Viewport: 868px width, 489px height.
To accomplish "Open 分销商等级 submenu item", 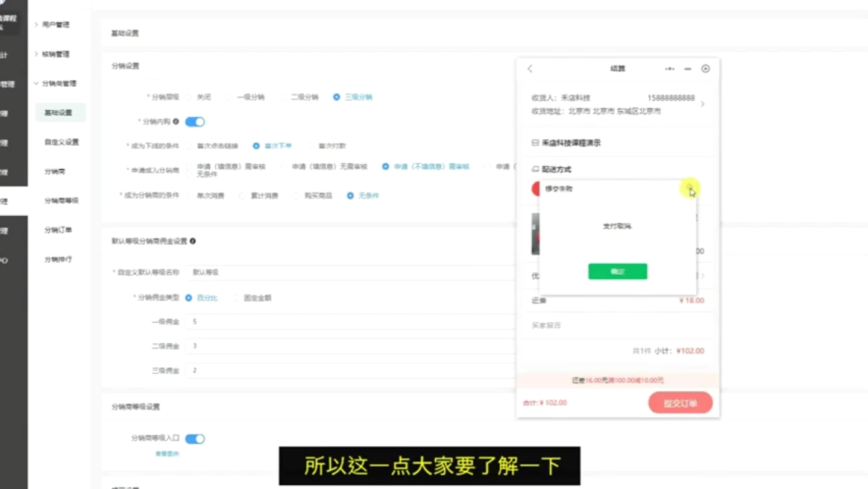I will click(x=61, y=201).
